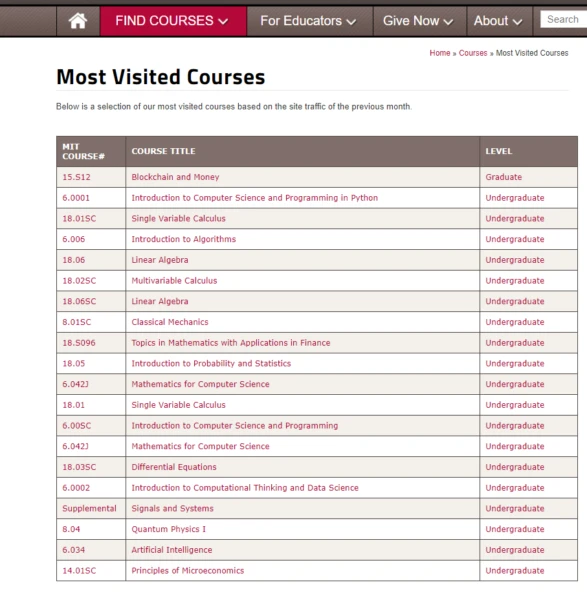Image resolution: width=587 pixels, height=600 pixels.
Task: Go to the home page icon
Action: pyautogui.click(x=78, y=21)
